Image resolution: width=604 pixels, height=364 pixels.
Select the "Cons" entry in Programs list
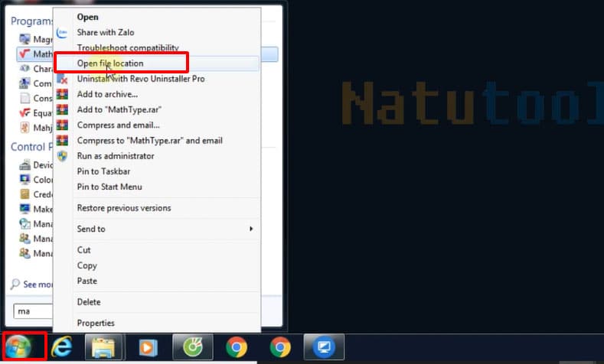34,98
